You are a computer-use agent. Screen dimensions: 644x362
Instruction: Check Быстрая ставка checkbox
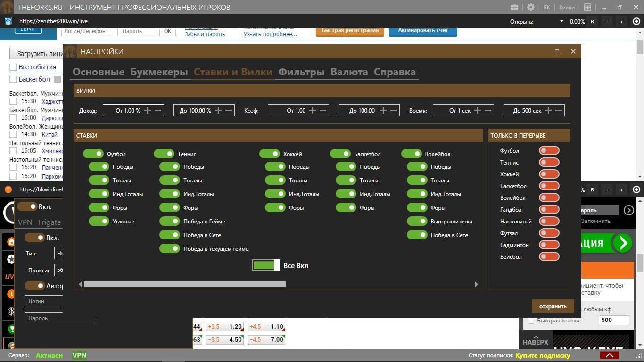coord(531,321)
